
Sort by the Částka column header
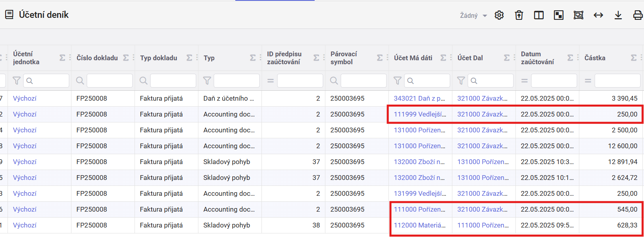595,58
